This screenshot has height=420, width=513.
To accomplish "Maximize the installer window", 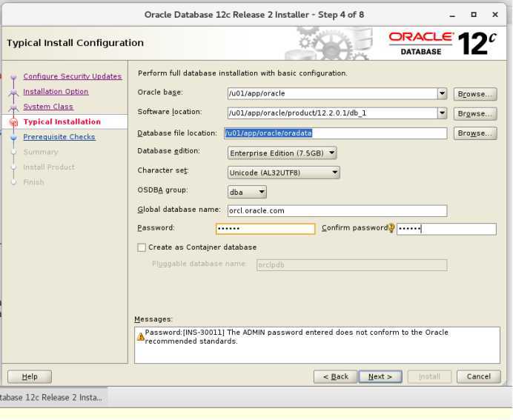I will click(x=474, y=15).
